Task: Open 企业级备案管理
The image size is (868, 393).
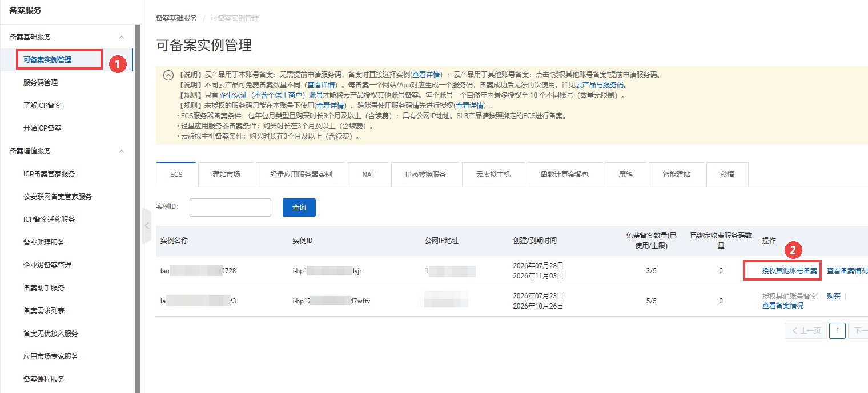Action: click(x=47, y=265)
